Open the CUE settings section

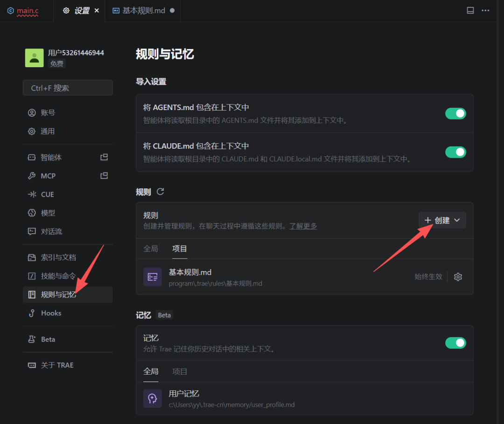click(68, 195)
